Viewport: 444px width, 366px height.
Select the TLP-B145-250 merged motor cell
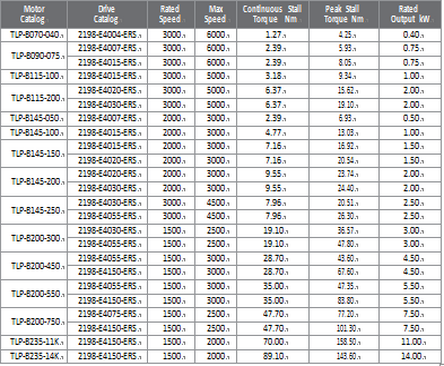tap(34, 210)
